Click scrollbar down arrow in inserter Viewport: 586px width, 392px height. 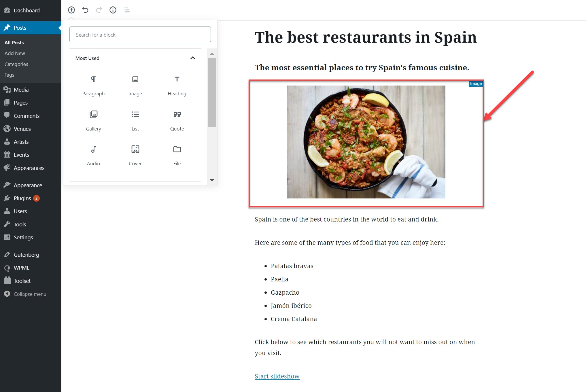212,180
